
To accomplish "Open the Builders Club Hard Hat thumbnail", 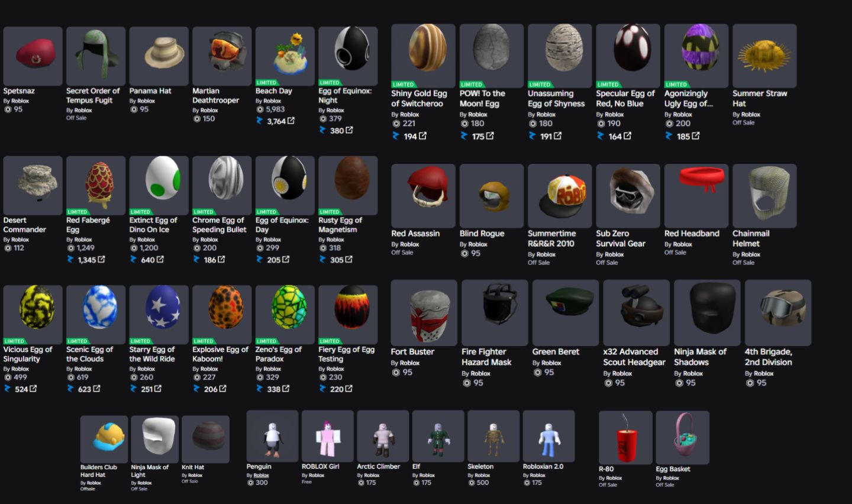I will pyautogui.click(x=104, y=440).
